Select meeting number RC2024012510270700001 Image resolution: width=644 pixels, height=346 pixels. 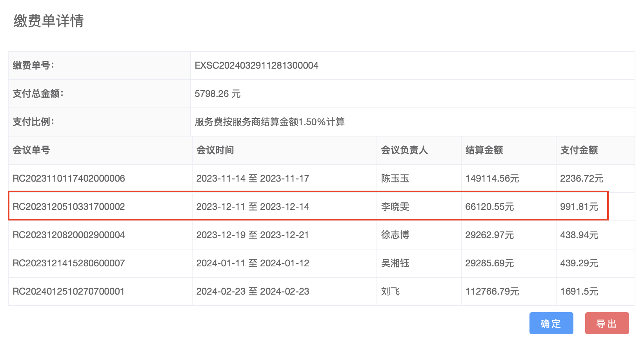(x=69, y=291)
